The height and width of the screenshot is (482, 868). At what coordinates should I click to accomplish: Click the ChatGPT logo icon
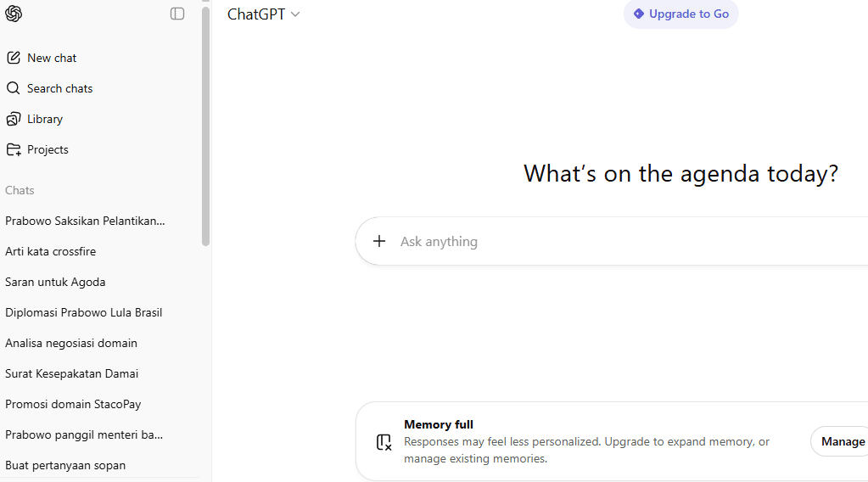[14, 14]
